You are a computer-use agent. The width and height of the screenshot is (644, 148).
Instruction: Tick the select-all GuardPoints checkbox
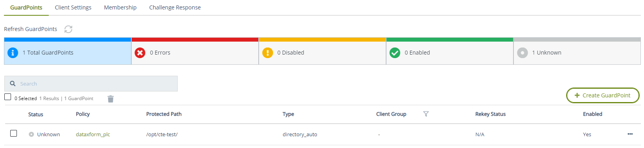coord(7,97)
